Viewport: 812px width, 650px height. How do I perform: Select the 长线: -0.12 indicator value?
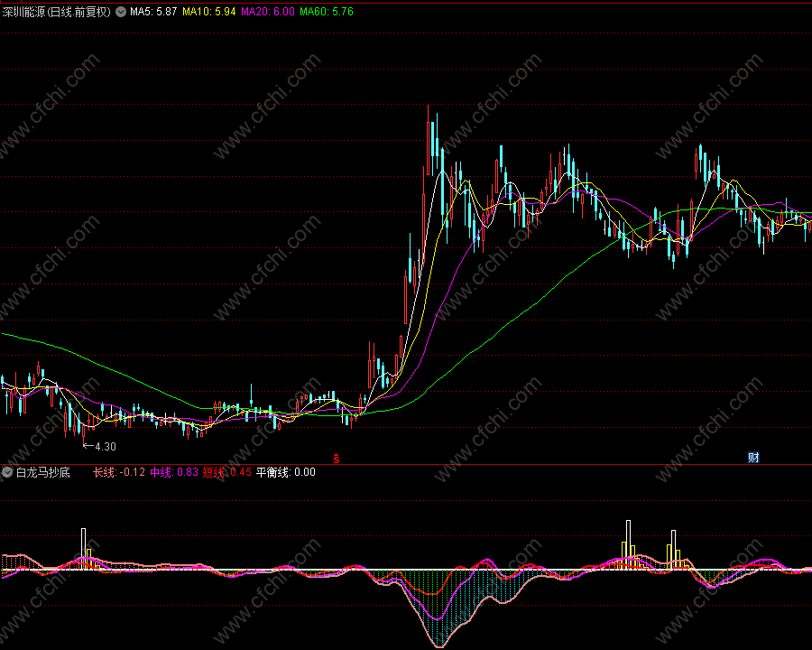pyautogui.click(x=118, y=472)
